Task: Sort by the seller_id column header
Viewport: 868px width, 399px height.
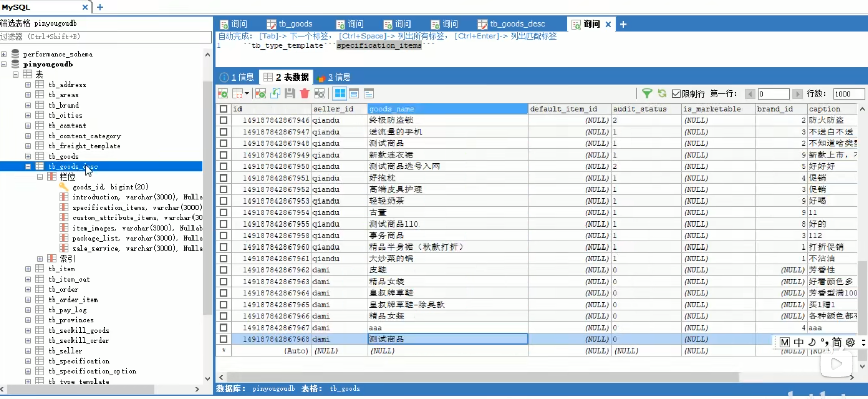Action: [340, 109]
